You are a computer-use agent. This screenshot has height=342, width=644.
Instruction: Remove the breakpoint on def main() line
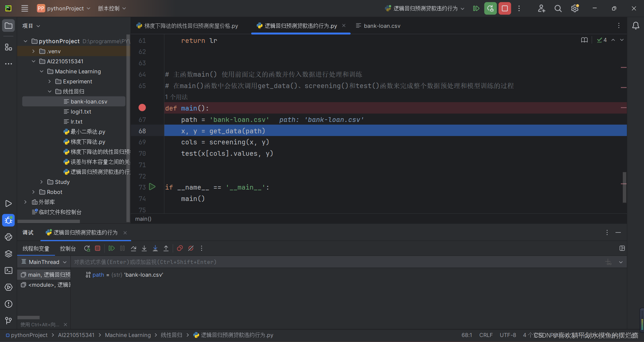[142, 108]
